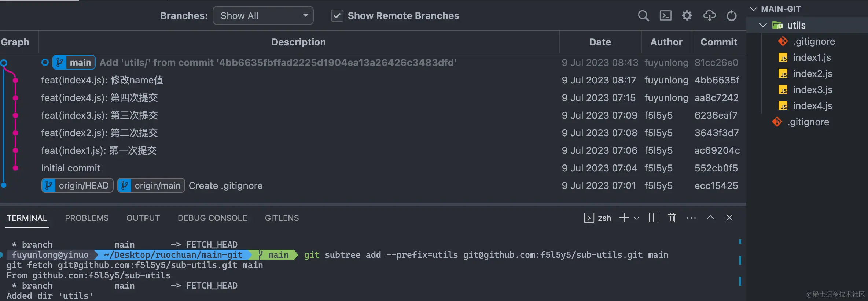Select the 'Initial commit' row
Screen dimensions: 868x301
pyautogui.click(x=373, y=168)
